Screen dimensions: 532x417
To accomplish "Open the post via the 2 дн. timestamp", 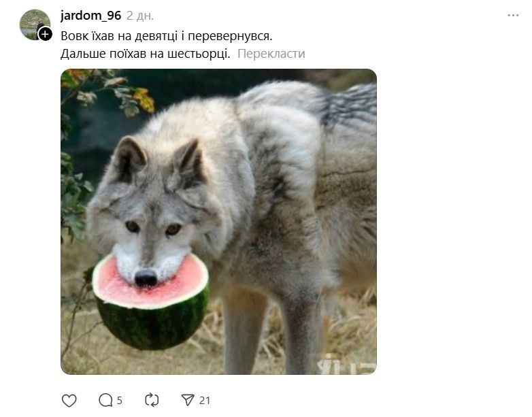I will pyautogui.click(x=140, y=16).
